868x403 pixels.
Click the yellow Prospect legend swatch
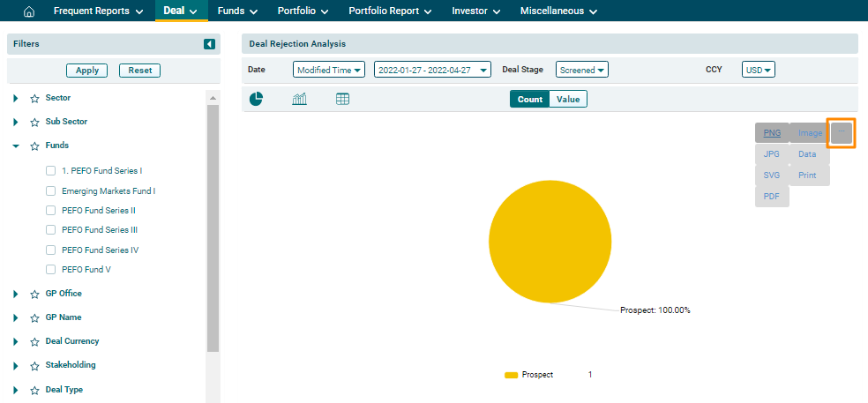511,375
